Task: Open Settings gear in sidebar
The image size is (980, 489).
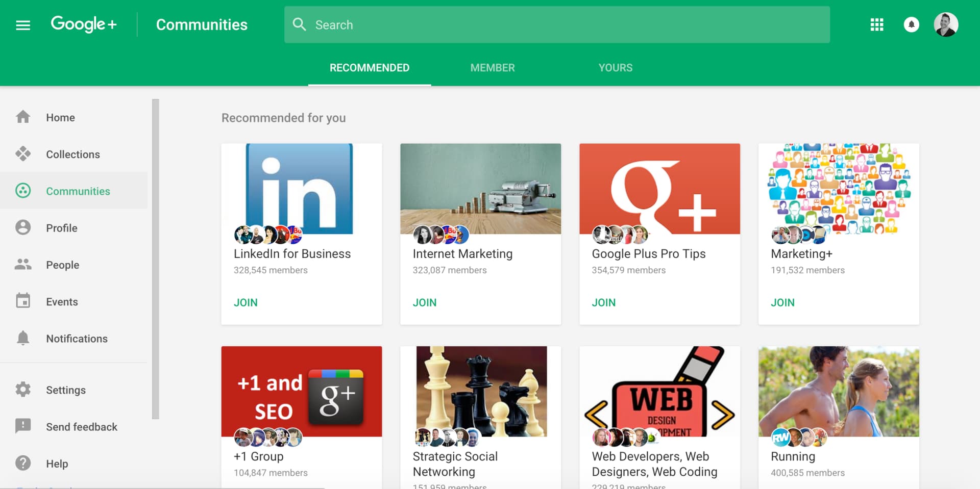Action: point(23,390)
